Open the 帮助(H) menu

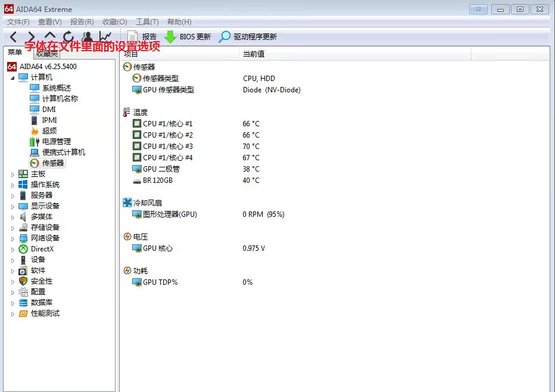(179, 22)
